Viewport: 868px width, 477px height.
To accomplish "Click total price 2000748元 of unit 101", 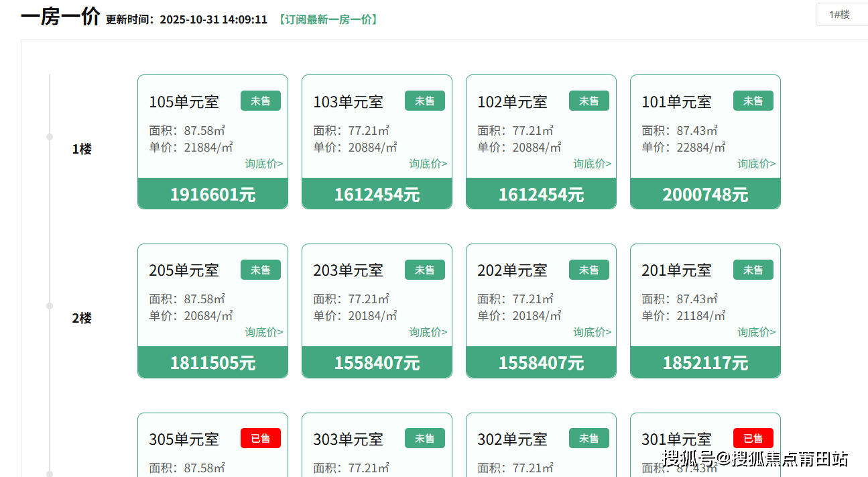I will coord(704,194).
